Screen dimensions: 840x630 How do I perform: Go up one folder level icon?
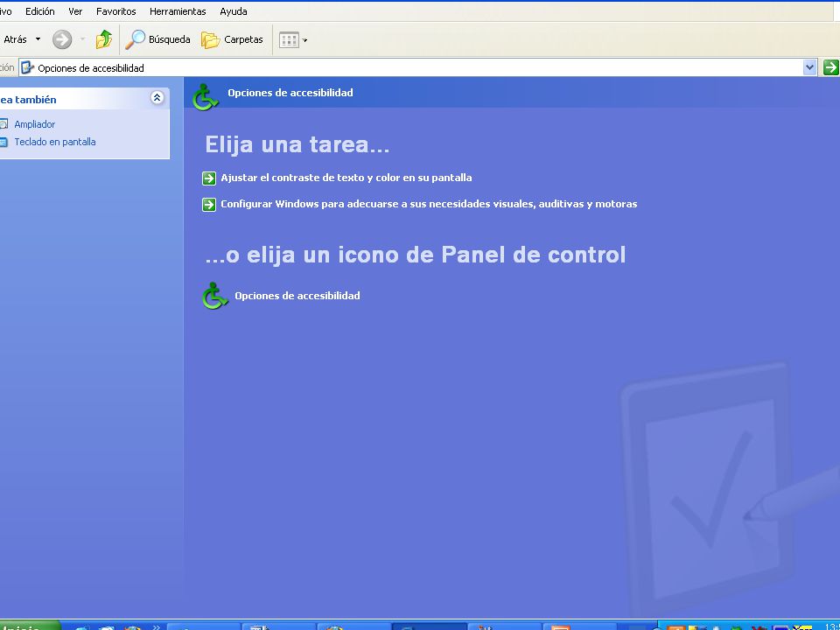click(x=104, y=39)
